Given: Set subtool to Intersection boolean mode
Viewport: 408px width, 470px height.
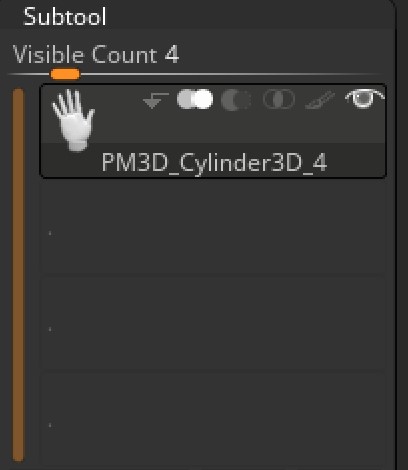Looking at the screenshot, I should coord(279,99).
